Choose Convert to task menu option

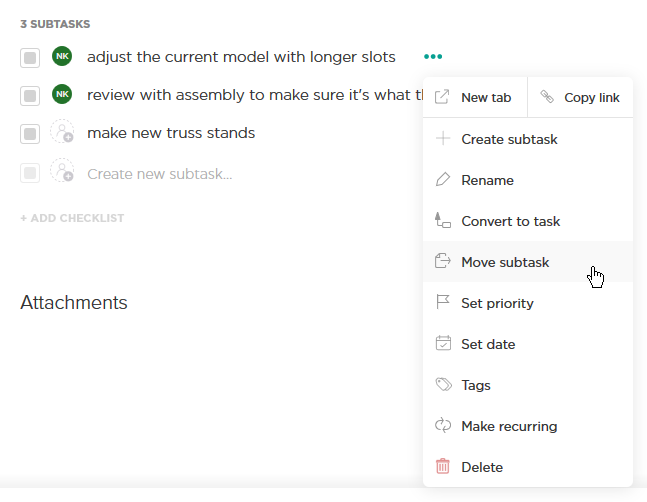point(510,221)
